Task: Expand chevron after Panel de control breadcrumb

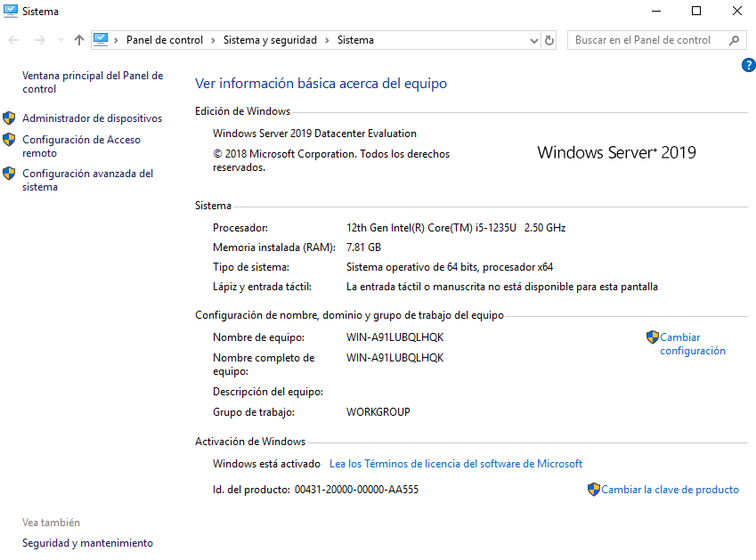Action: pyautogui.click(x=213, y=40)
